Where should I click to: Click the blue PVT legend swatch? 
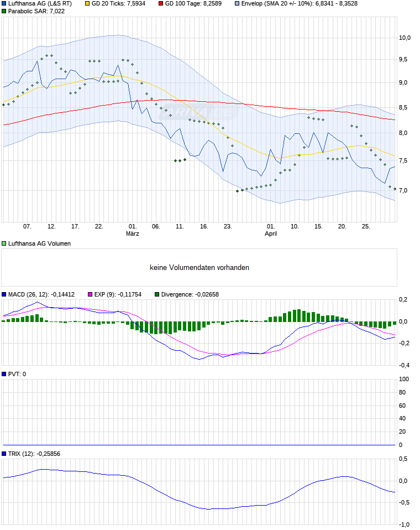coord(4,374)
